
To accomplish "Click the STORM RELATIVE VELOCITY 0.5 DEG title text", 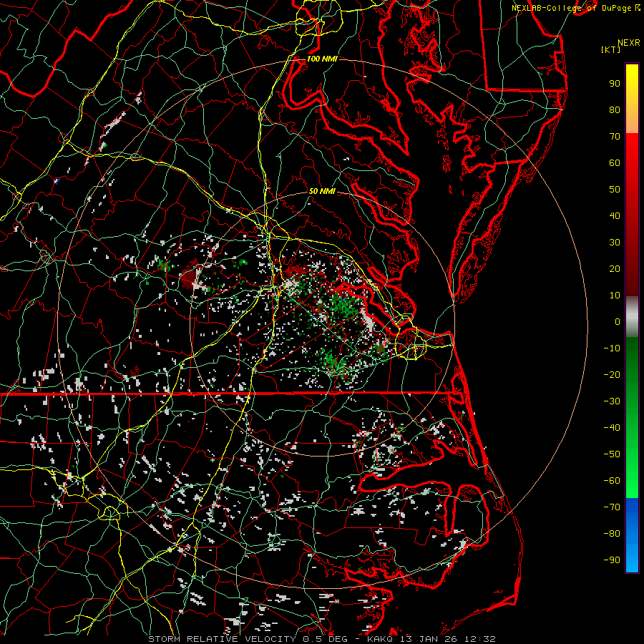I will click(x=248, y=639).
